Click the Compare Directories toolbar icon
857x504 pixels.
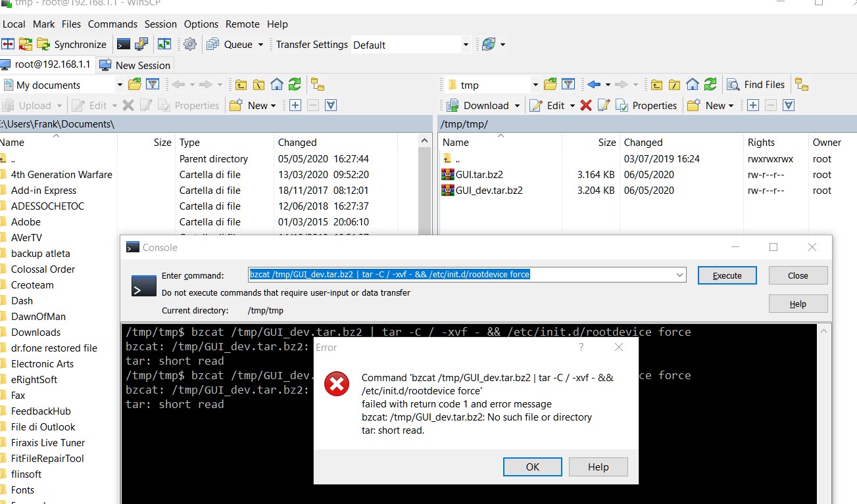(8, 44)
